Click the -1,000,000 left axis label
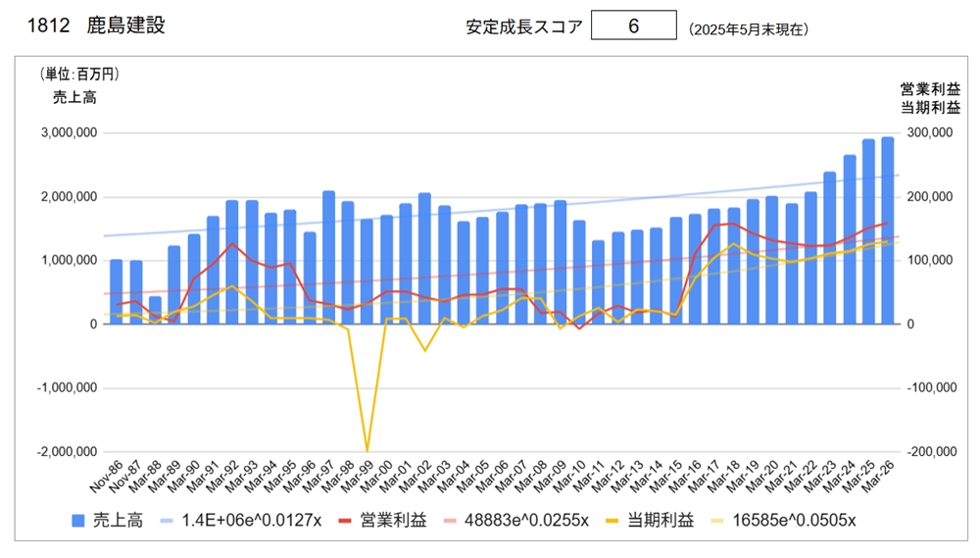 [x=67, y=387]
